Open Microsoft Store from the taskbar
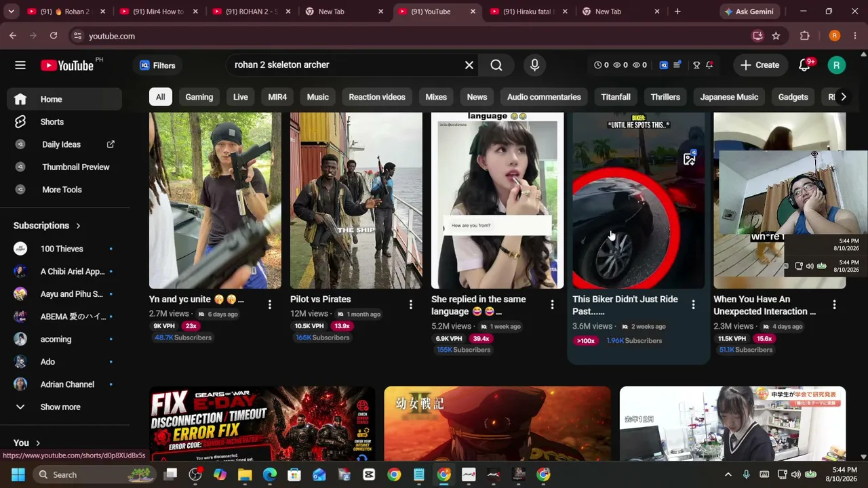This screenshot has height=488, width=868. (294, 474)
